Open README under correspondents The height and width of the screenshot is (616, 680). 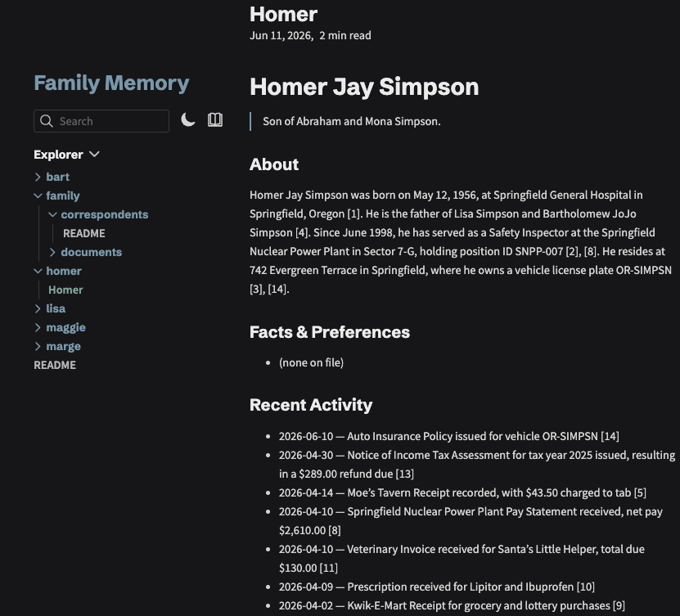coord(84,233)
